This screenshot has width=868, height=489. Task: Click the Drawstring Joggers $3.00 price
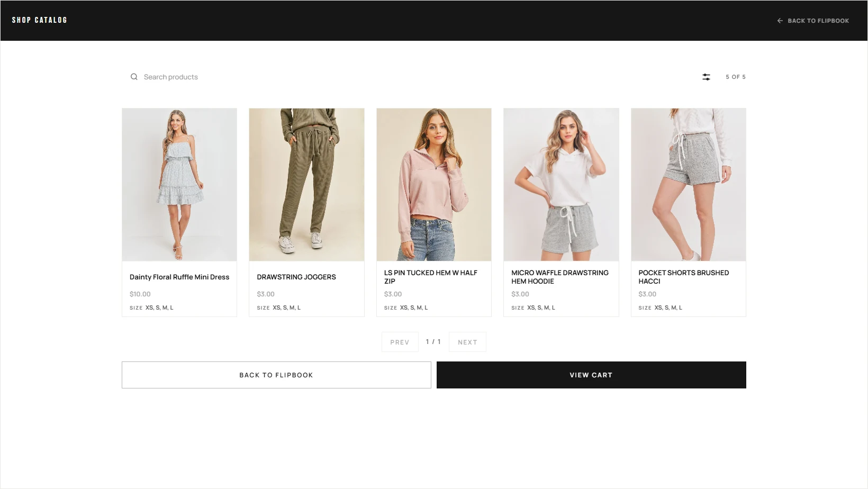pos(266,294)
